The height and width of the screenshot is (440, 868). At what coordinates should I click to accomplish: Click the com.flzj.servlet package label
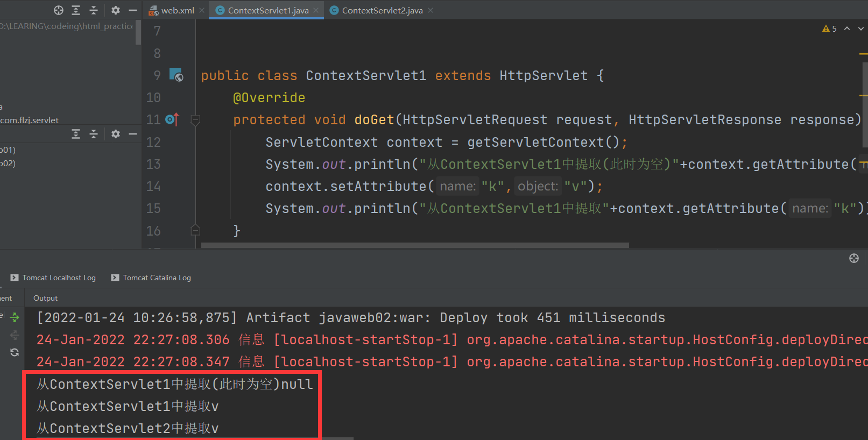pyautogui.click(x=30, y=120)
